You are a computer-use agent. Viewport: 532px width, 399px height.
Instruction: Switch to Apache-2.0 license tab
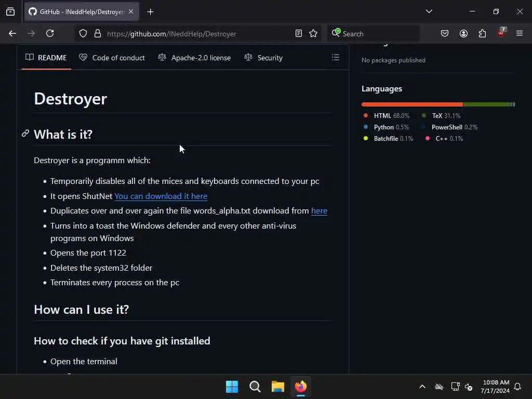(194, 58)
